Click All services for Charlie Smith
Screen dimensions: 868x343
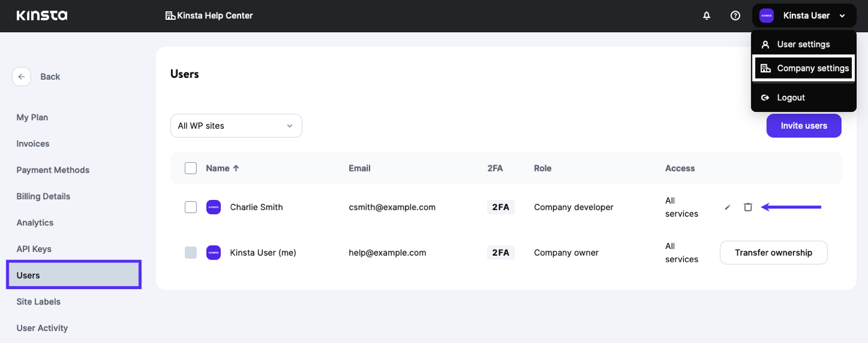click(681, 207)
